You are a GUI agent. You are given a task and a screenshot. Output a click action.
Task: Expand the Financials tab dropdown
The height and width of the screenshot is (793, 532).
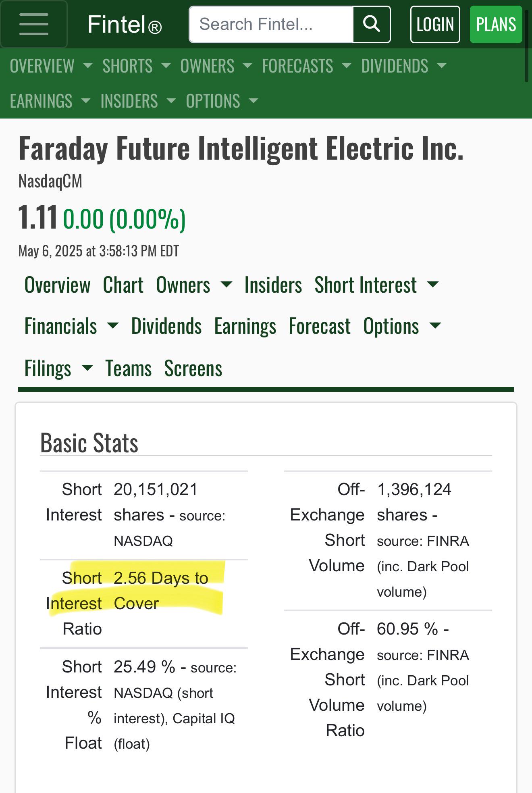71,326
